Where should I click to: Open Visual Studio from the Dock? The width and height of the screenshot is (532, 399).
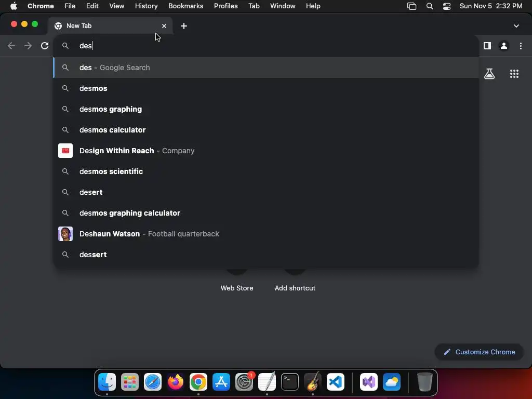click(369, 382)
